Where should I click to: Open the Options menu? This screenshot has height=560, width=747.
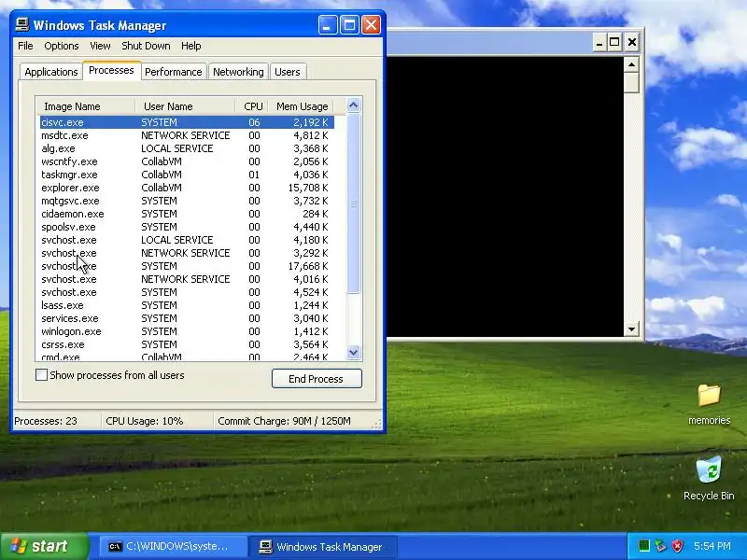(x=62, y=46)
